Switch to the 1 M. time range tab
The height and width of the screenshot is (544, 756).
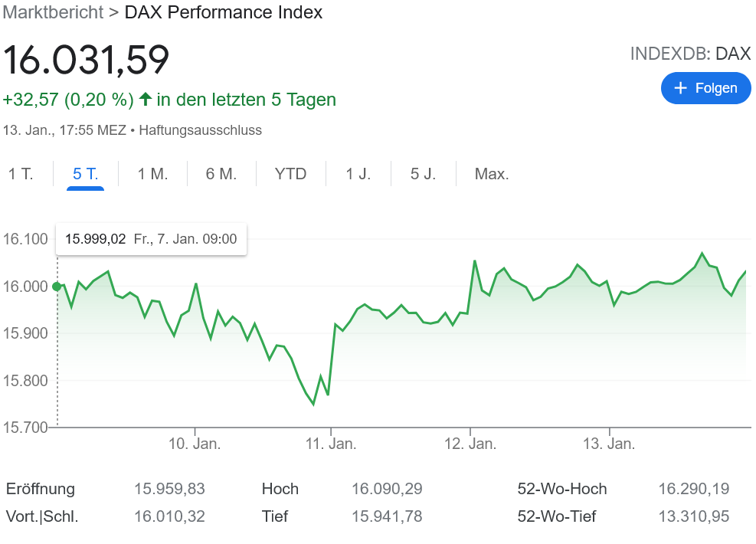153,174
